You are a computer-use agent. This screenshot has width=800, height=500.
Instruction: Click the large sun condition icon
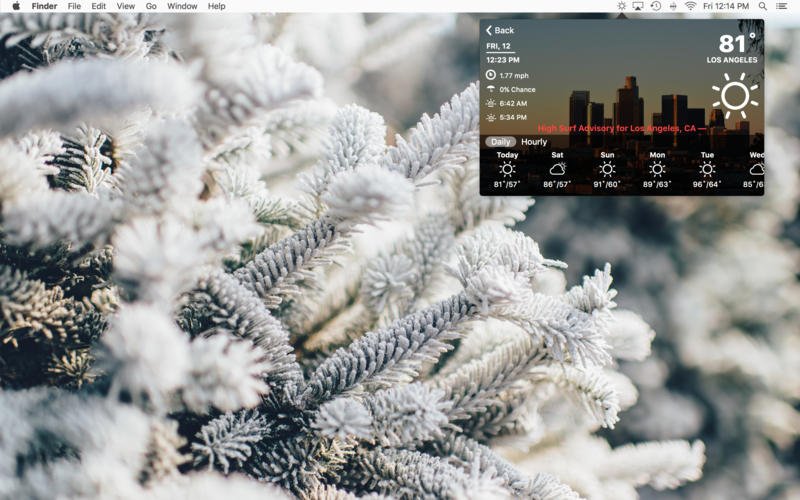point(735,95)
